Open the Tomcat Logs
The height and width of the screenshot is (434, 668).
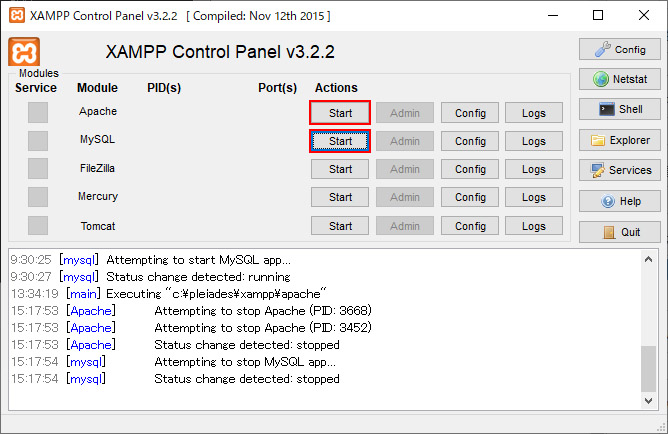(534, 226)
